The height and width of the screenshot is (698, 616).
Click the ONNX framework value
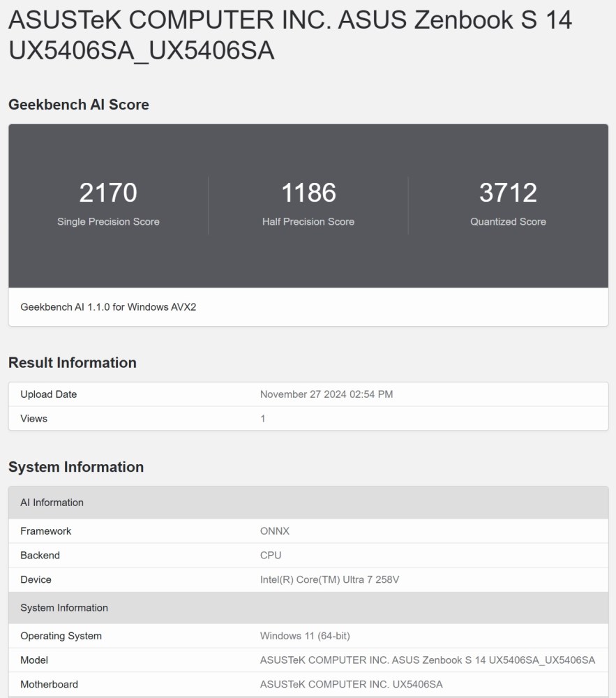tap(275, 531)
